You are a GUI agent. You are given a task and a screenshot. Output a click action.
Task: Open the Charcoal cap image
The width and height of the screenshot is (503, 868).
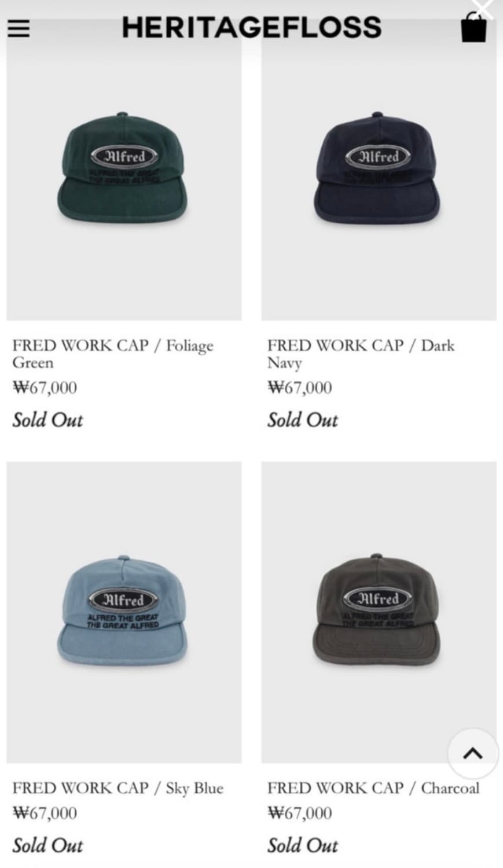click(x=379, y=612)
